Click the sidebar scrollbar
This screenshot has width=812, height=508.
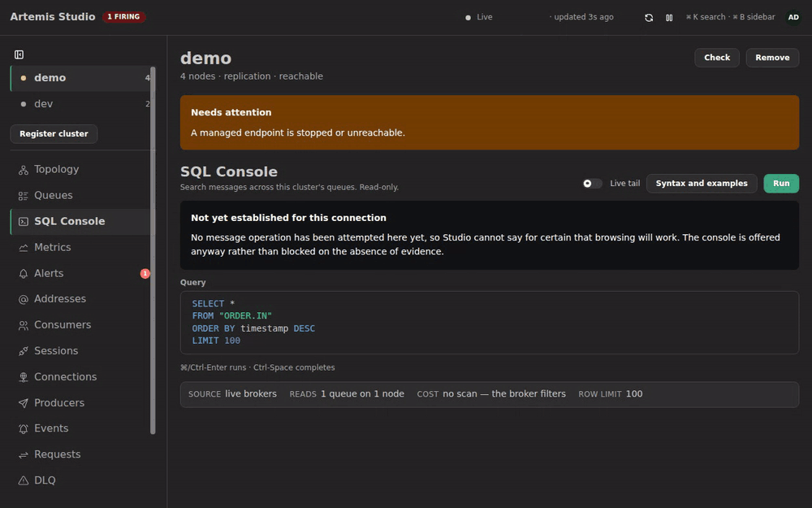click(153, 250)
